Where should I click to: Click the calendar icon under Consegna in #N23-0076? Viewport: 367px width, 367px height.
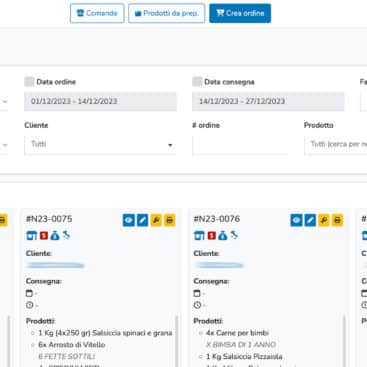[197, 293]
